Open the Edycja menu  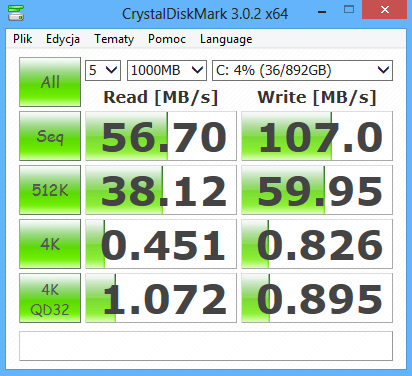click(x=63, y=39)
